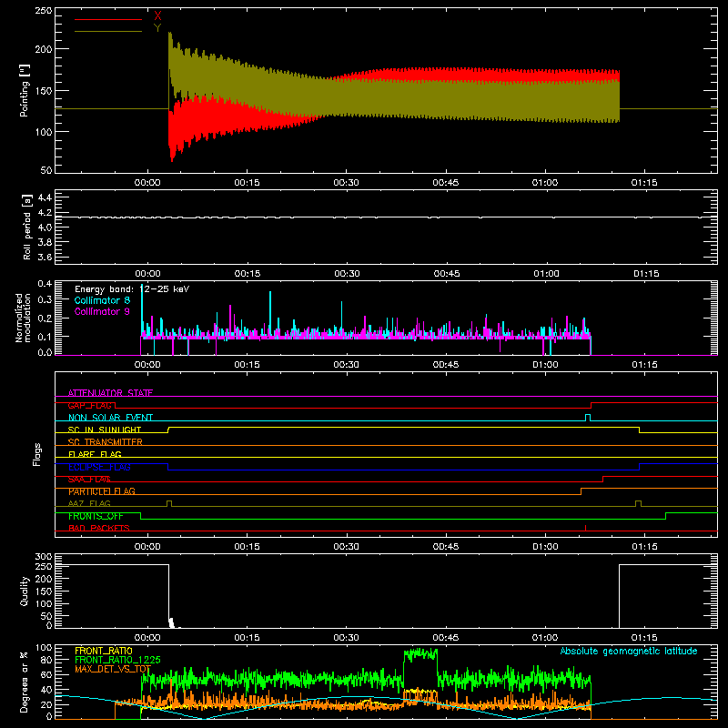This screenshot has width=728, height=728.
Task: Click the 00:15 tick under modulation panel
Action: 247,365
